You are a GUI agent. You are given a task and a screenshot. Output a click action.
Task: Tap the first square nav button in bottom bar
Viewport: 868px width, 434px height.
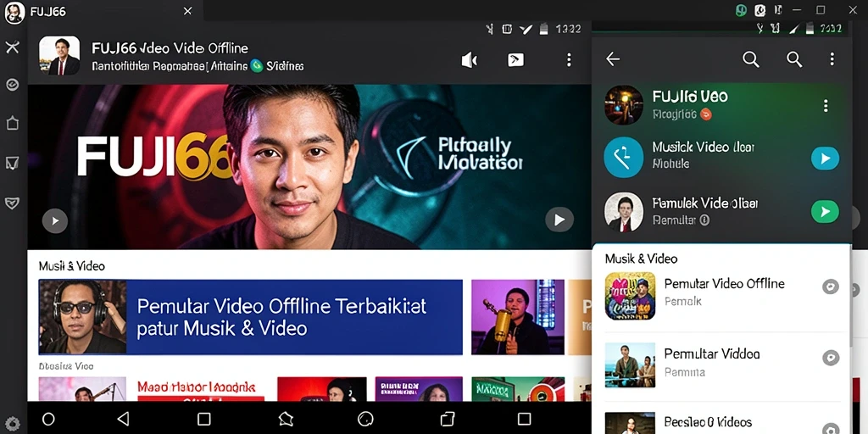(204, 419)
